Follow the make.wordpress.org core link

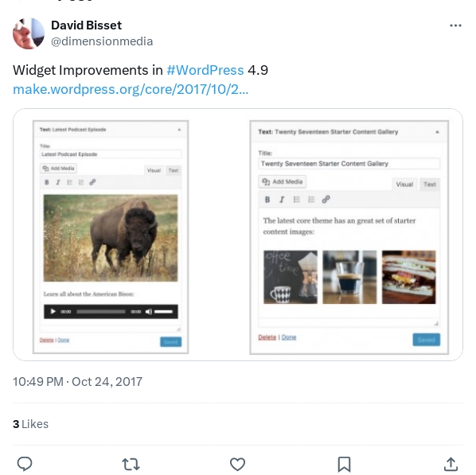point(131,89)
